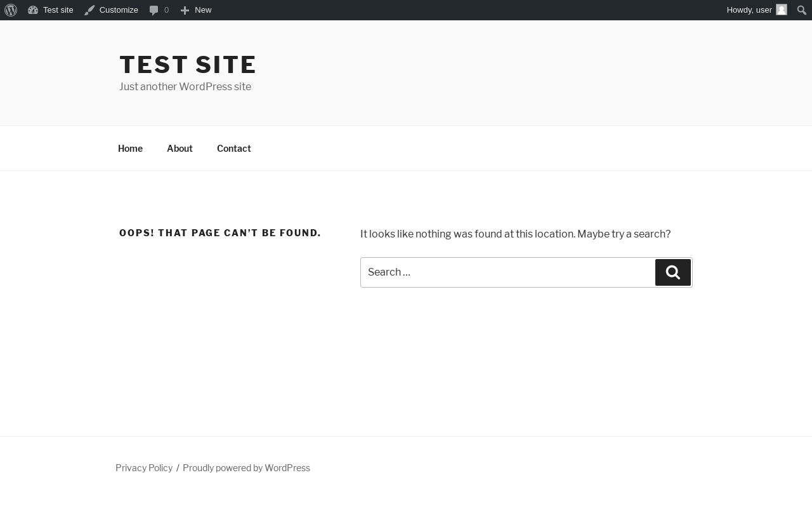
Task: Go to the Home menu item
Action: point(130,148)
